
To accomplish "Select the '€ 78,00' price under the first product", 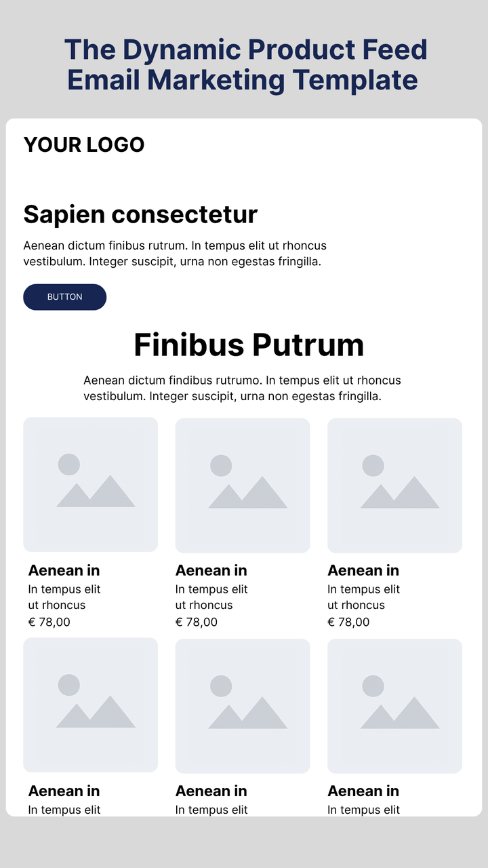I will pos(48,622).
